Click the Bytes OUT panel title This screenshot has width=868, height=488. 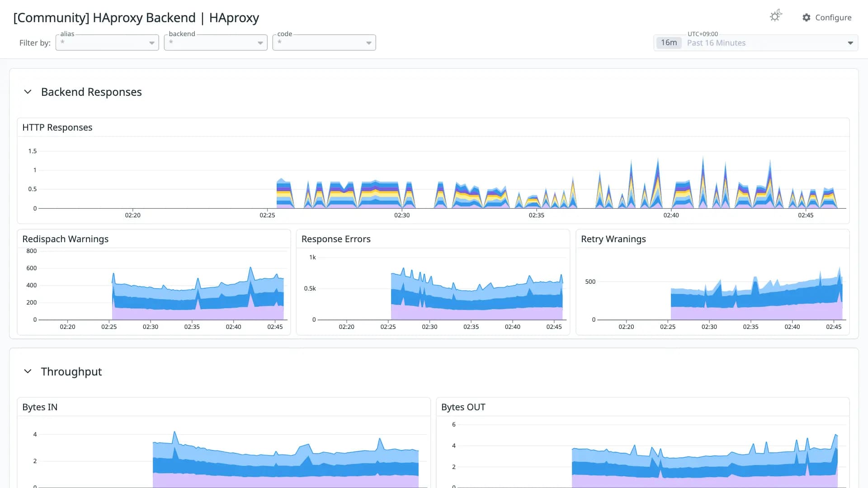(x=463, y=407)
